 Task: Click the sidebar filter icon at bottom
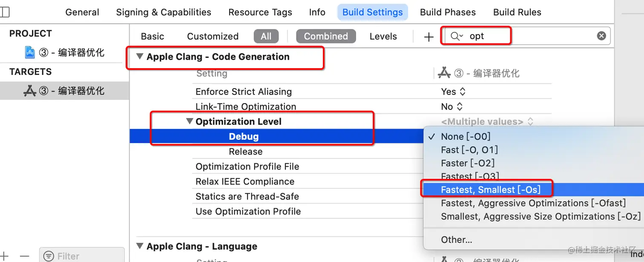click(49, 256)
